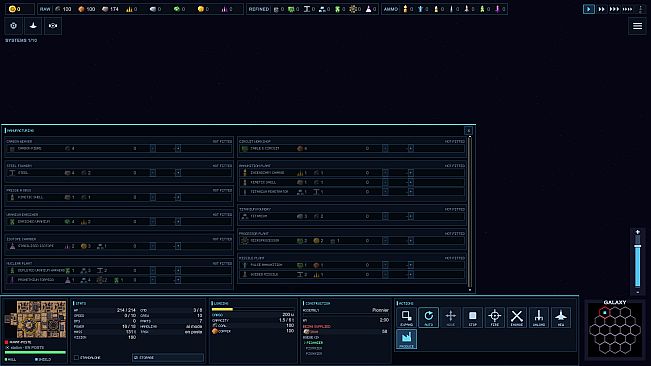The image size is (651, 366).
Task: Click the Unload action button
Action: [x=538, y=317]
